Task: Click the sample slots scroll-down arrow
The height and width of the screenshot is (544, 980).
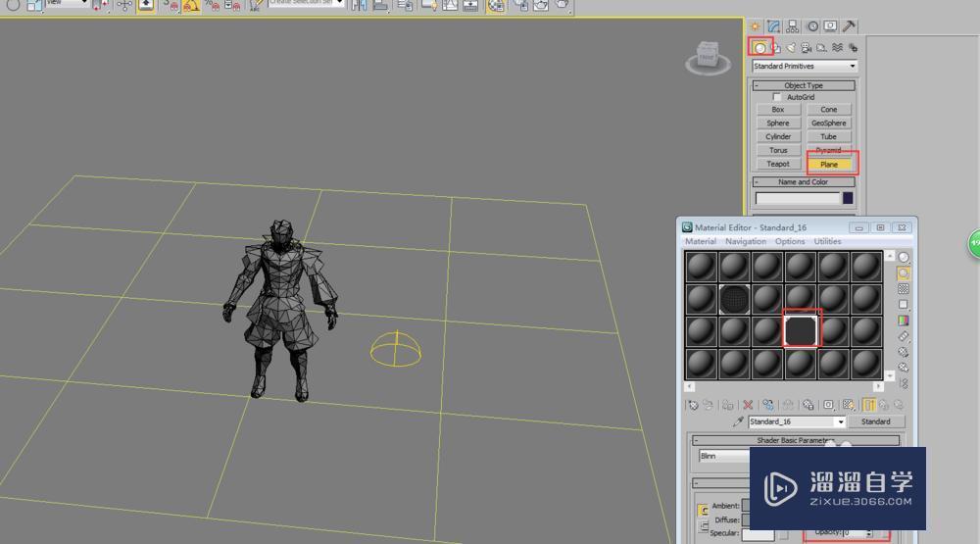Action: 890,376
